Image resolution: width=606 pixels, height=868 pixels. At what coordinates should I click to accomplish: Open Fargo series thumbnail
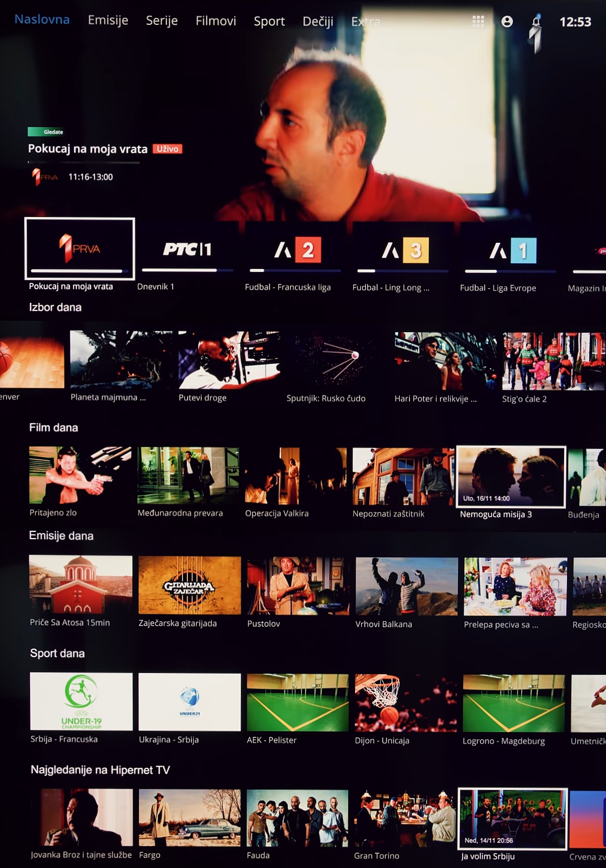tap(189, 818)
